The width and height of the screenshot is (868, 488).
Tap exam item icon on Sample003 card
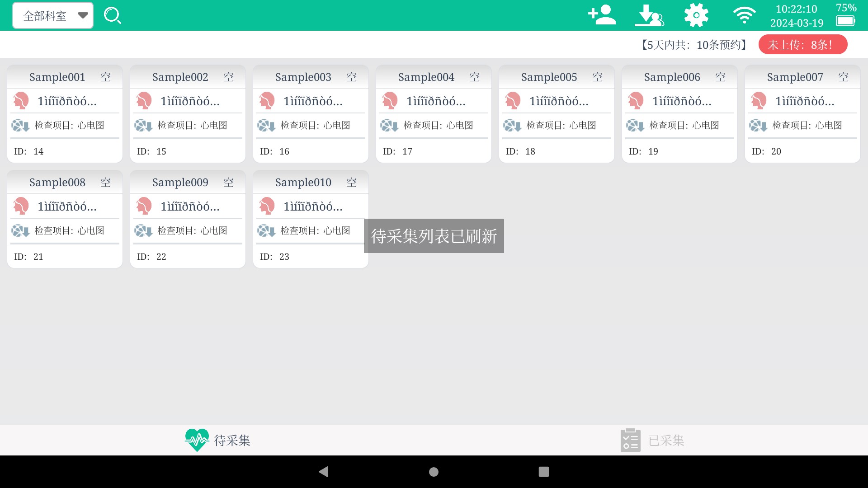[x=266, y=126]
